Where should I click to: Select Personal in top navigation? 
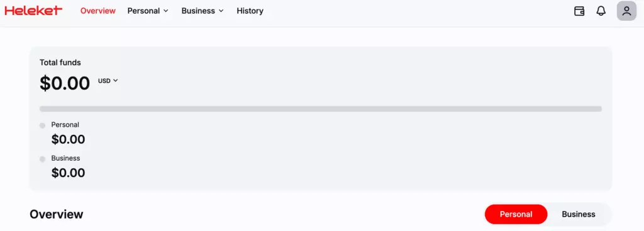143,11
